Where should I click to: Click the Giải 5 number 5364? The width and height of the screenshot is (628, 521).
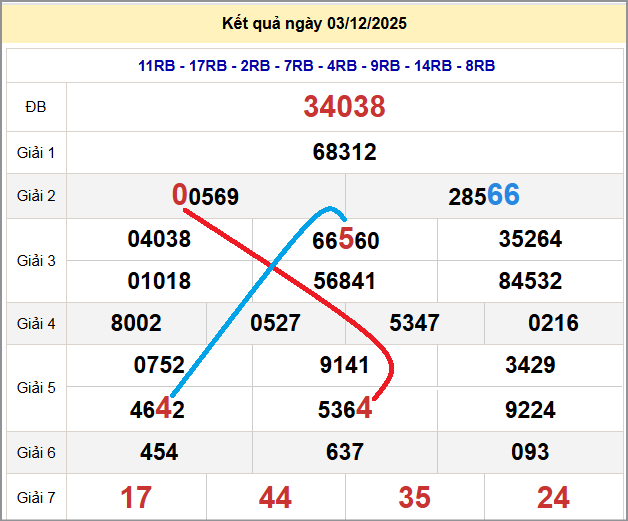click(343, 409)
